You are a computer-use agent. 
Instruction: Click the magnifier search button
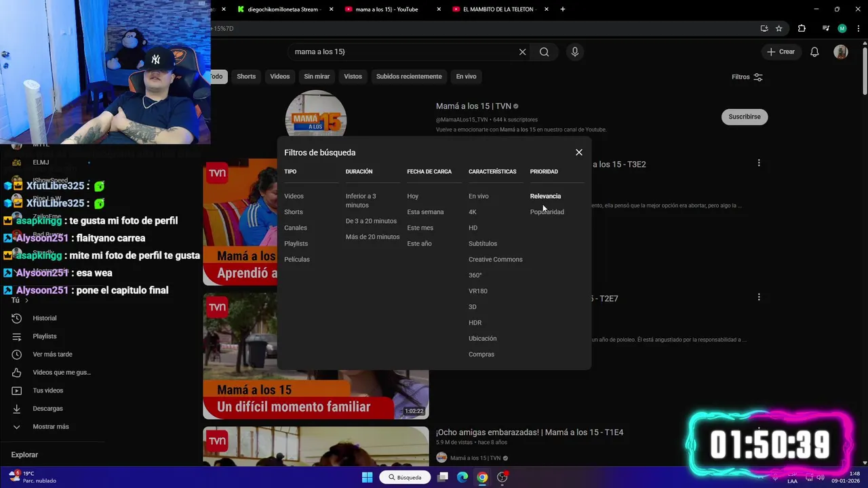544,52
